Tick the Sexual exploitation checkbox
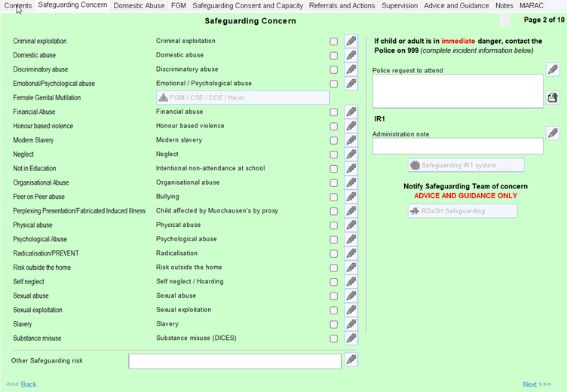Screen dimensions: 567x392 [334, 311]
